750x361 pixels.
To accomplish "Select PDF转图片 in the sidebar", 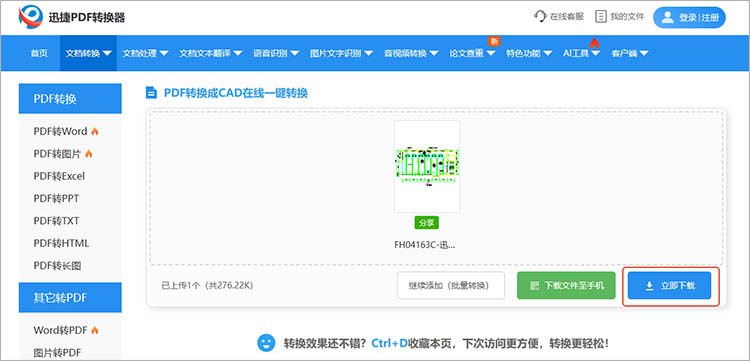I will [x=57, y=154].
